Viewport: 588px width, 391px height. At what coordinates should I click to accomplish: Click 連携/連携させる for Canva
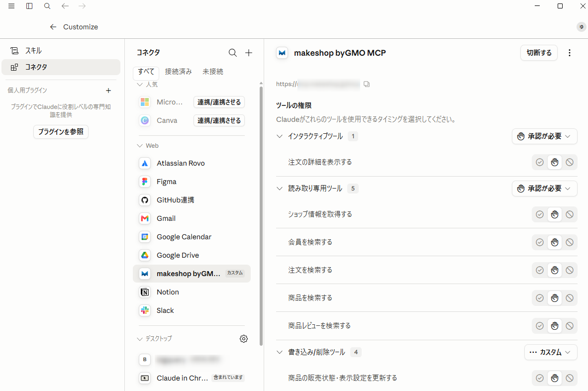click(x=219, y=120)
